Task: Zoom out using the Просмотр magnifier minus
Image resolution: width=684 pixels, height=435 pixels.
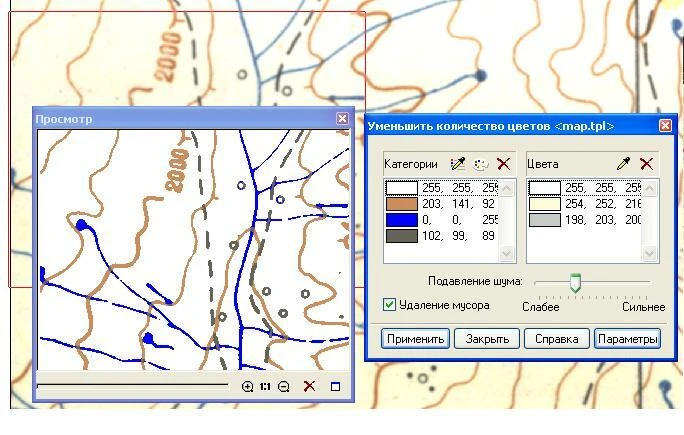Action: coord(284,387)
